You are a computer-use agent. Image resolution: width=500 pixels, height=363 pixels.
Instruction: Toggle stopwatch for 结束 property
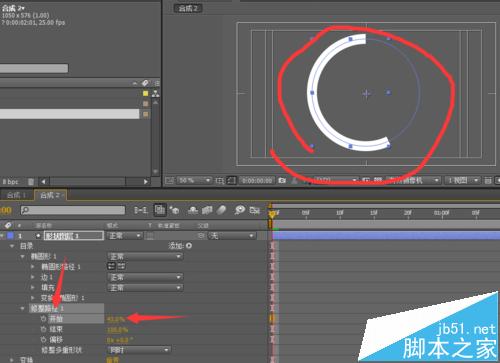click(43, 329)
